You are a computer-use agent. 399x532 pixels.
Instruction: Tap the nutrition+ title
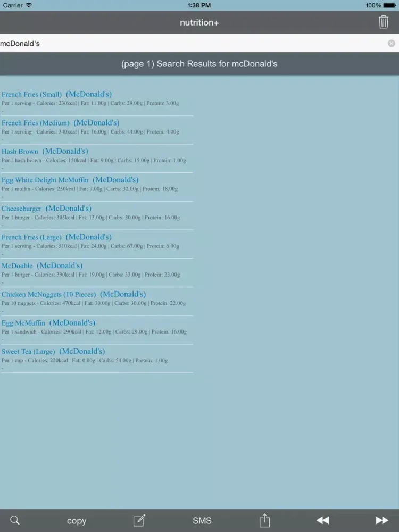(x=199, y=22)
